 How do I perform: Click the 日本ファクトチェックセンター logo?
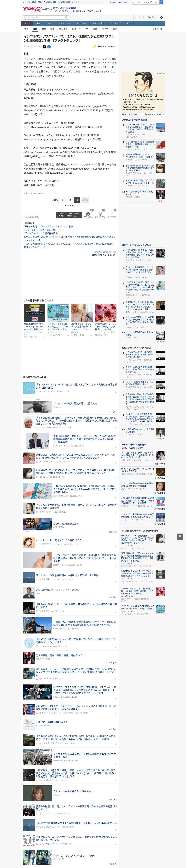(104, 47)
